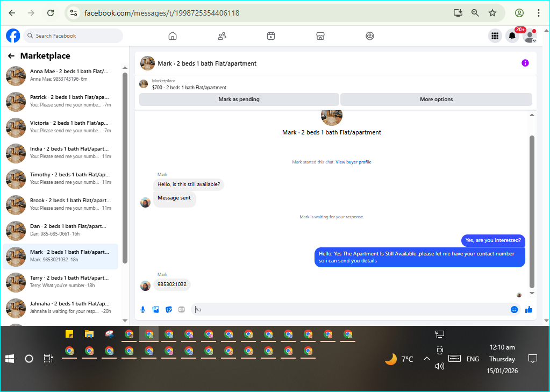Open the Home feed icon

click(x=173, y=36)
